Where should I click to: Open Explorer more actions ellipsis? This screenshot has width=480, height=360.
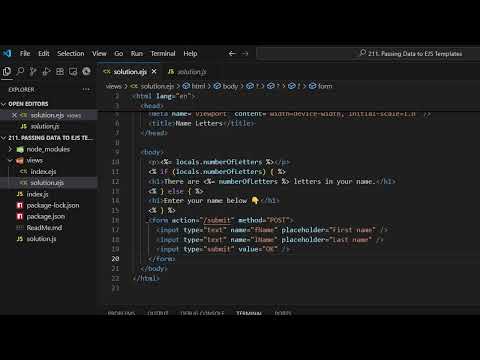pyautogui.click(x=86, y=89)
